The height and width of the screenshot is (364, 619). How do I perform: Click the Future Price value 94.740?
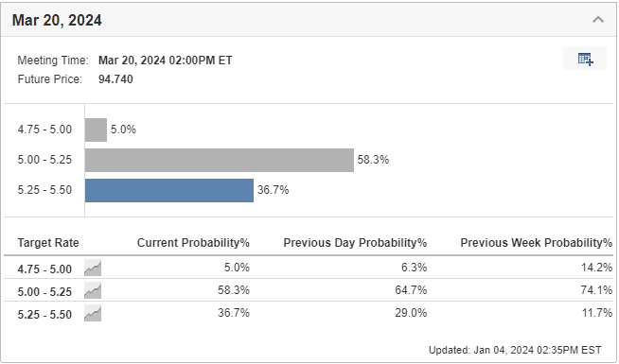coord(115,79)
